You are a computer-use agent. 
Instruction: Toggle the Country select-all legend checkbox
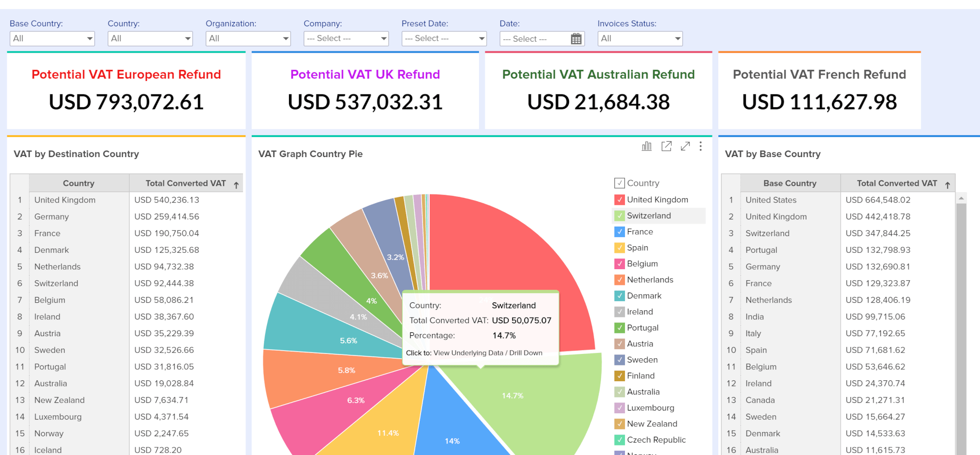pyautogui.click(x=619, y=183)
